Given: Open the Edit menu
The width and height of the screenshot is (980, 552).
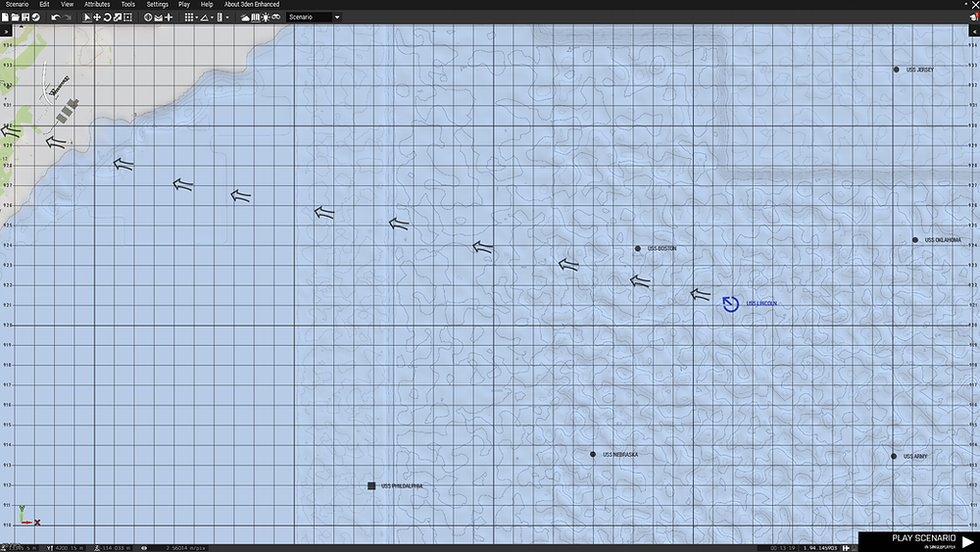Looking at the screenshot, I should pyautogui.click(x=44, y=4).
